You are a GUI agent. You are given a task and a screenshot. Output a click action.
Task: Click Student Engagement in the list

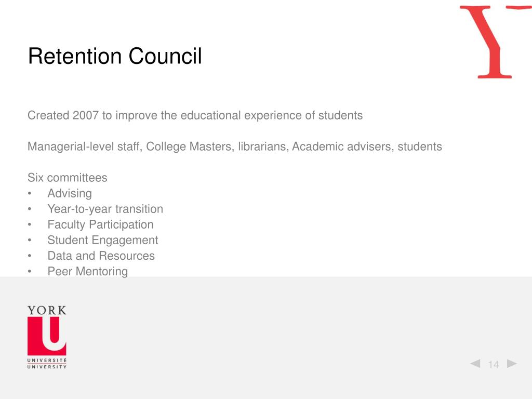(x=103, y=240)
